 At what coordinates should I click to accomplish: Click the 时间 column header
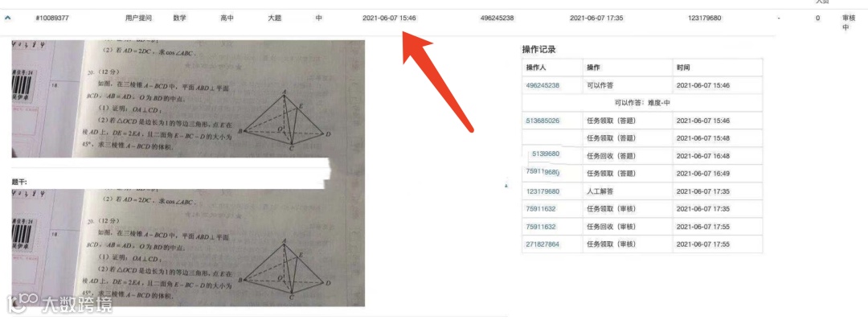pyautogui.click(x=683, y=68)
